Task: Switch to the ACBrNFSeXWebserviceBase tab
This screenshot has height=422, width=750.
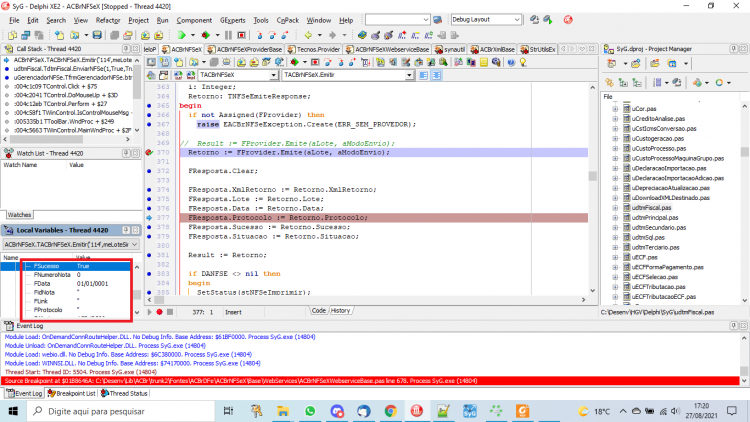Action: pyautogui.click(x=387, y=49)
